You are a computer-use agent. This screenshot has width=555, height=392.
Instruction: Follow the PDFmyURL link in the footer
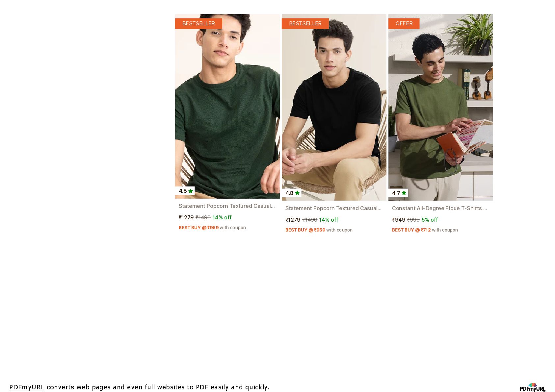(x=27, y=387)
